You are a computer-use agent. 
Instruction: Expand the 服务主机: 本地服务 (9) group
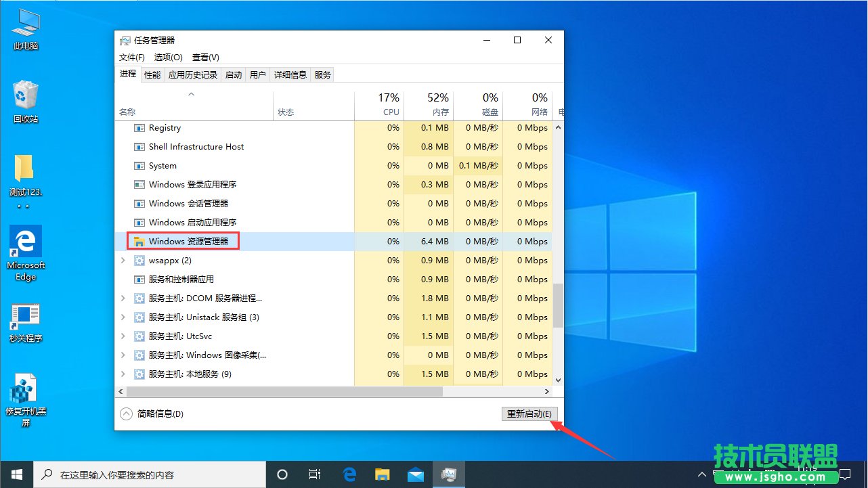coord(122,374)
